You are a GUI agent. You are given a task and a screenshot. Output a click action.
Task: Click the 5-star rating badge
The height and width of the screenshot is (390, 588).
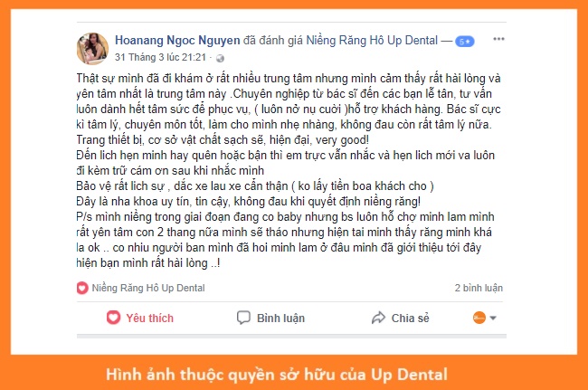465,42
